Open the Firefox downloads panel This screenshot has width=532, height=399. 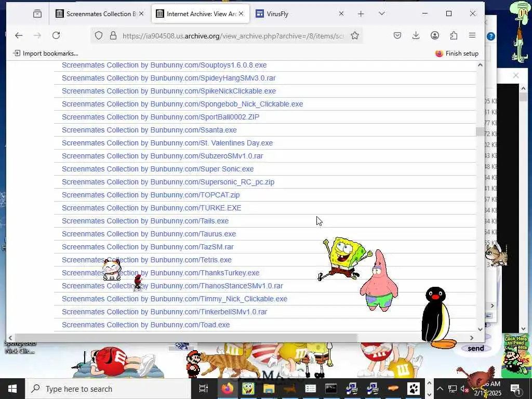416,35
